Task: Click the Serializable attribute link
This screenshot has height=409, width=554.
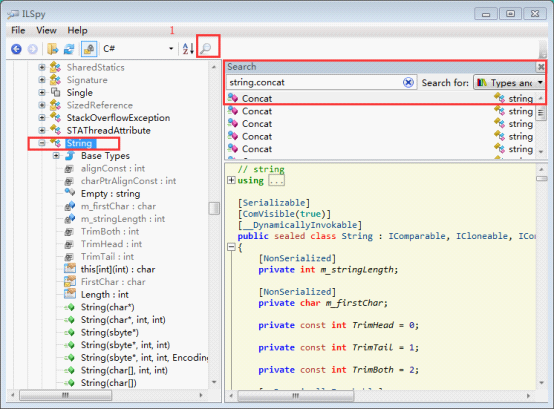Action: pyautogui.click(x=274, y=203)
